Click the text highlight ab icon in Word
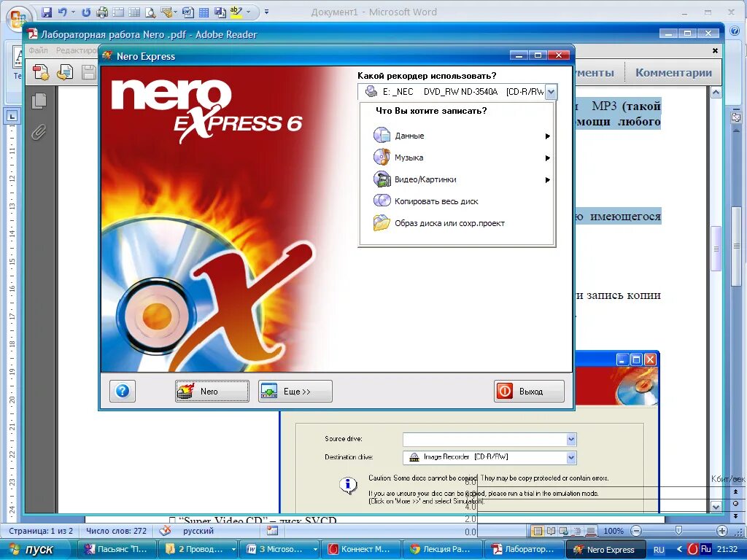747x560 pixels. coord(236,12)
